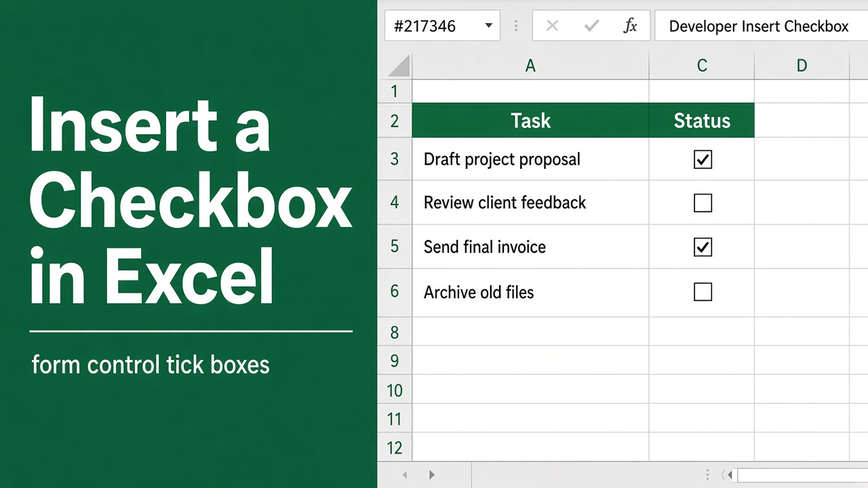Viewport: 868px width, 488px height.
Task: Select row 1 header
Action: (x=395, y=91)
